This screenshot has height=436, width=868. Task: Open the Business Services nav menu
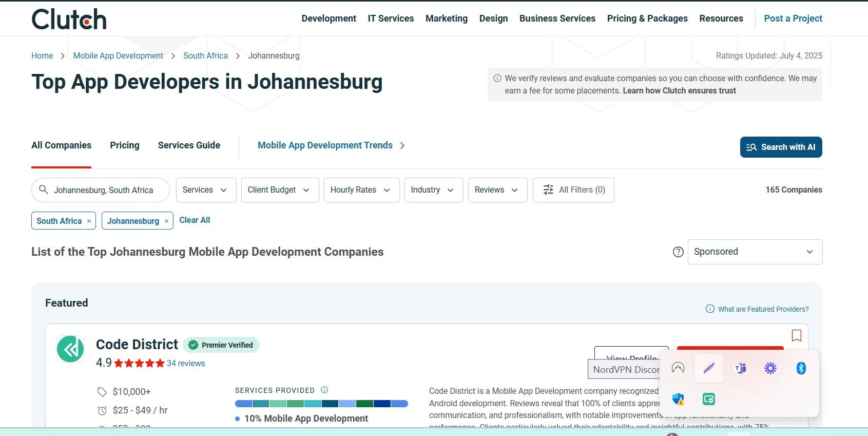coord(557,18)
